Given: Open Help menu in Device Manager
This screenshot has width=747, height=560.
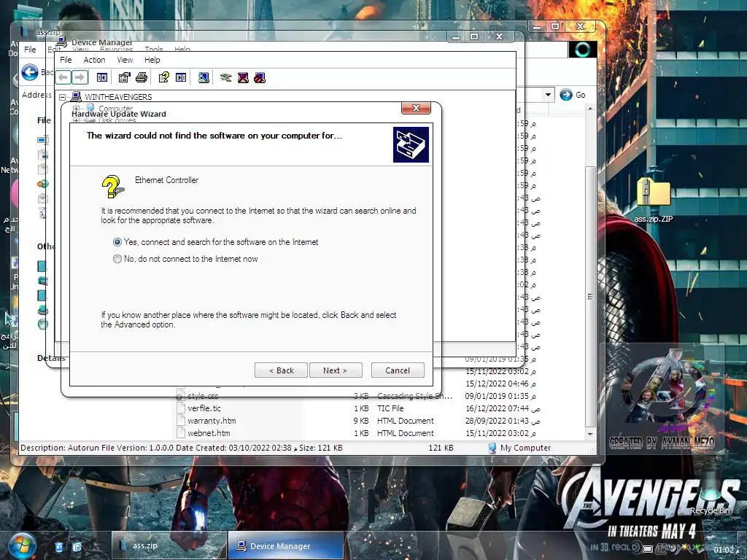Looking at the screenshot, I should click(152, 60).
